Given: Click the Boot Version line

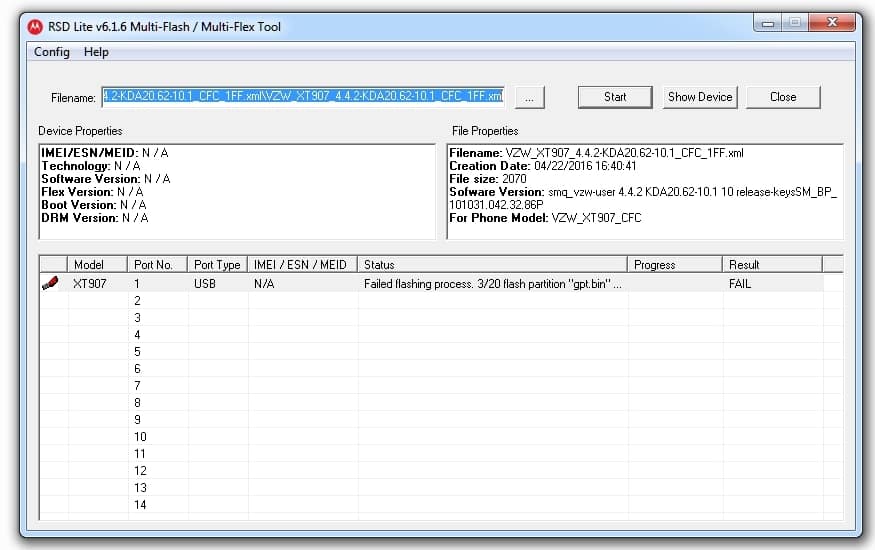Looking at the screenshot, I should 94,205.
